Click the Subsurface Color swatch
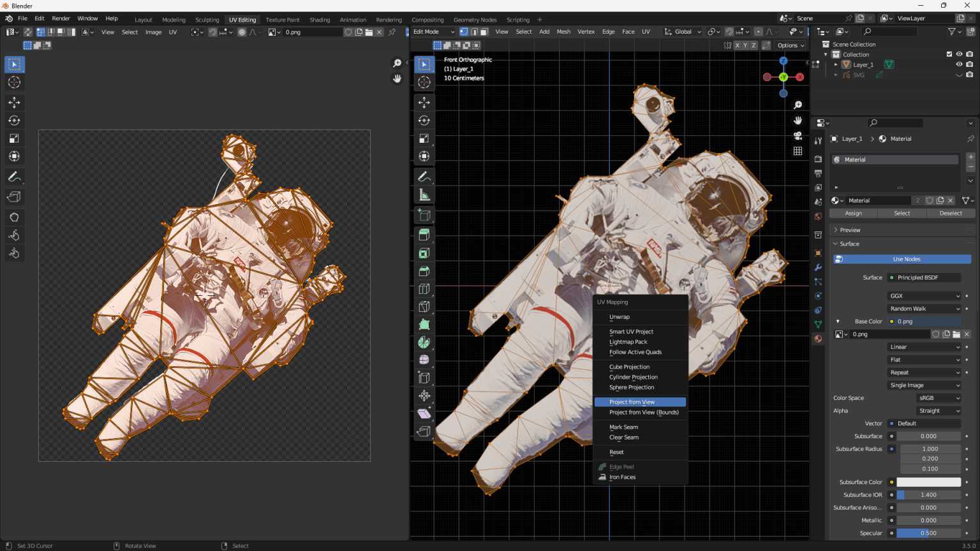Viewport: 980px width, 551px height. pyautogui.click(x=928, y=482)
